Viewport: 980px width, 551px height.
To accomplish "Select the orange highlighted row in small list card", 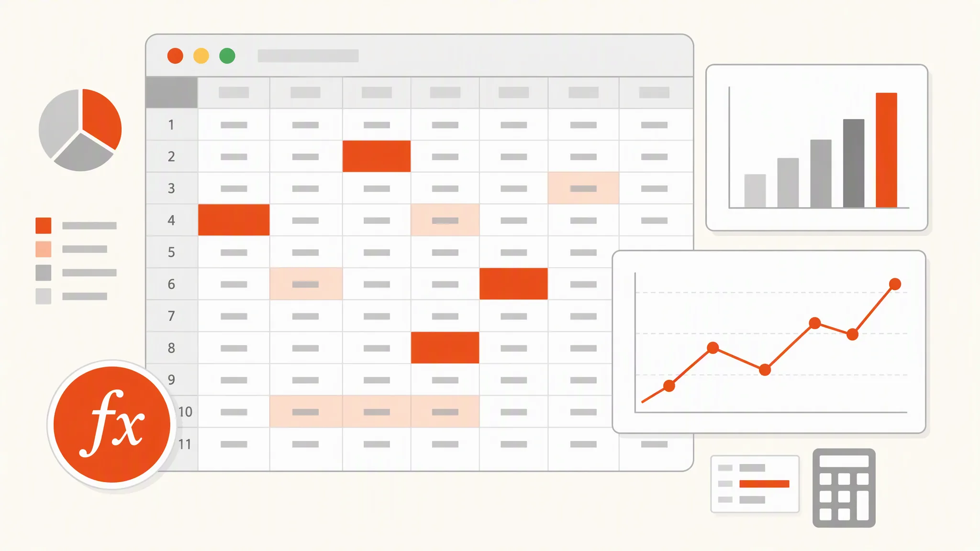I will click(x=764, y=484).
